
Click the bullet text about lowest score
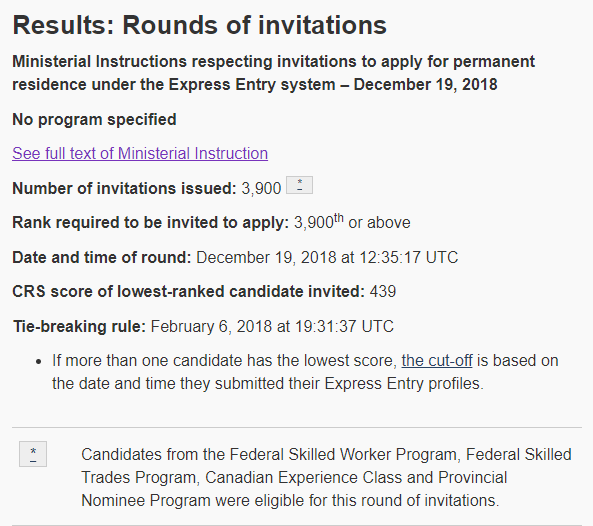coord(305,372)
